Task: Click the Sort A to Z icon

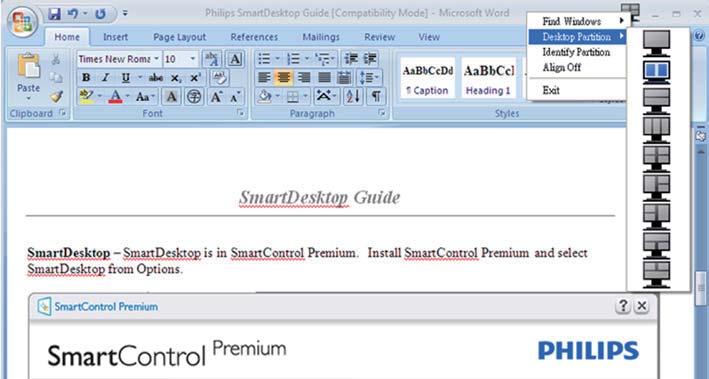Action: [x=353, y=96]
